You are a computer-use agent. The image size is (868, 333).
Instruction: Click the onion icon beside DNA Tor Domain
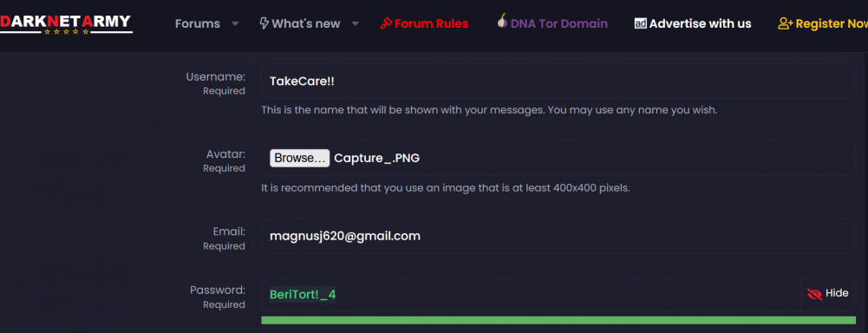(x=502, y=21)
